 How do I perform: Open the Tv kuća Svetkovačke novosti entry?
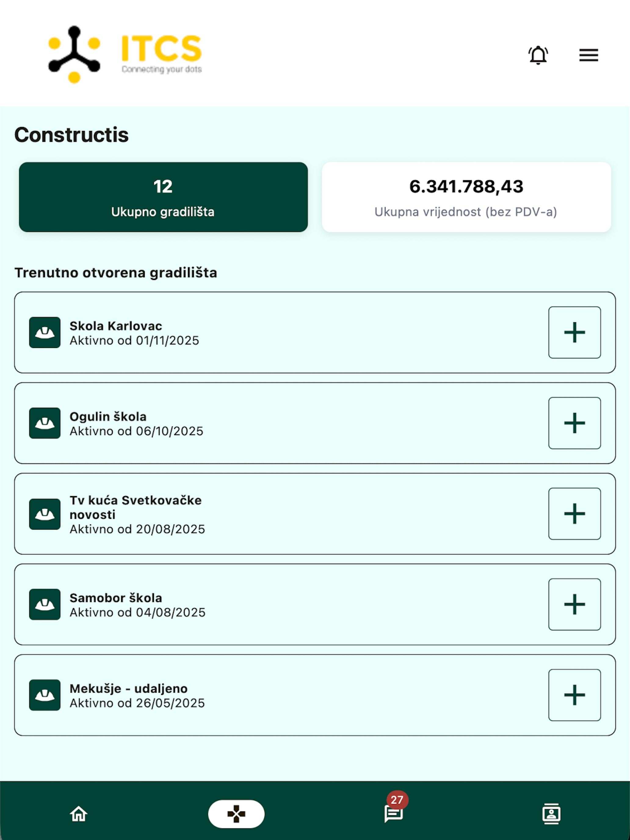tap(315, 514)
